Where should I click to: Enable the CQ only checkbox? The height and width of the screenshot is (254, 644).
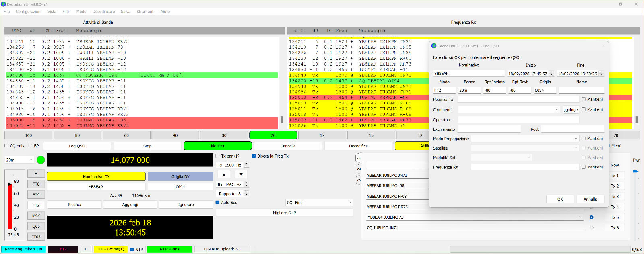pyautogui.click(x=6, y=146)
